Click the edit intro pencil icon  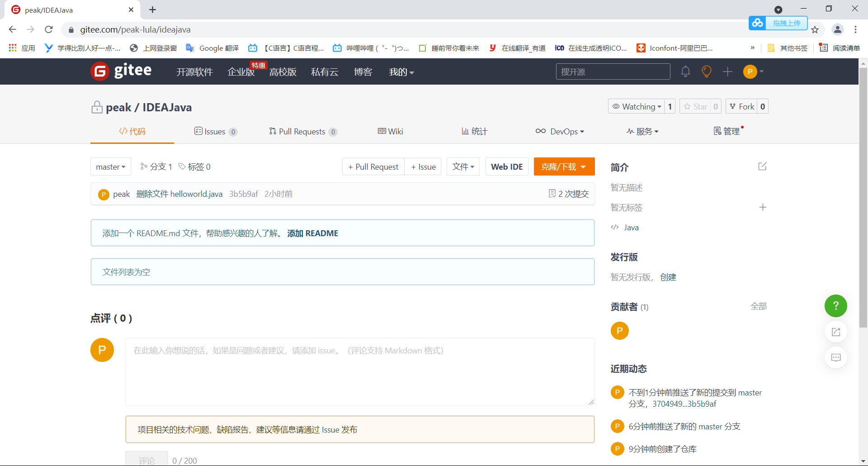click(762, 166)
